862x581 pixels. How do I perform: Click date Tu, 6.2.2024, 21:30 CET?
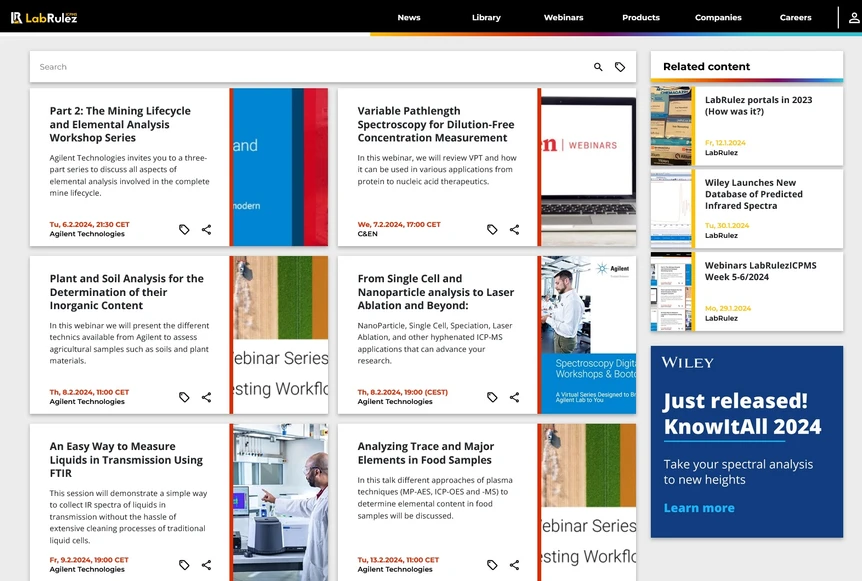90,224
